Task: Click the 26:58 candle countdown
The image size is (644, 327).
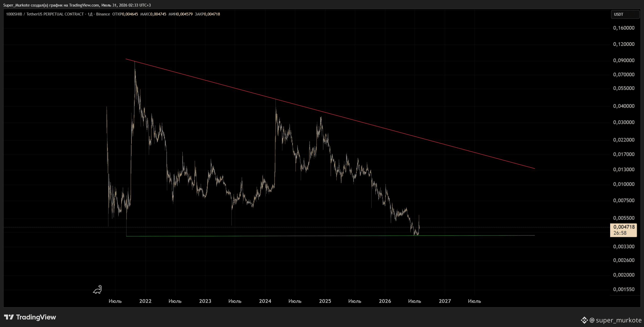Action: pyautogui.click(x=620, y=233)
